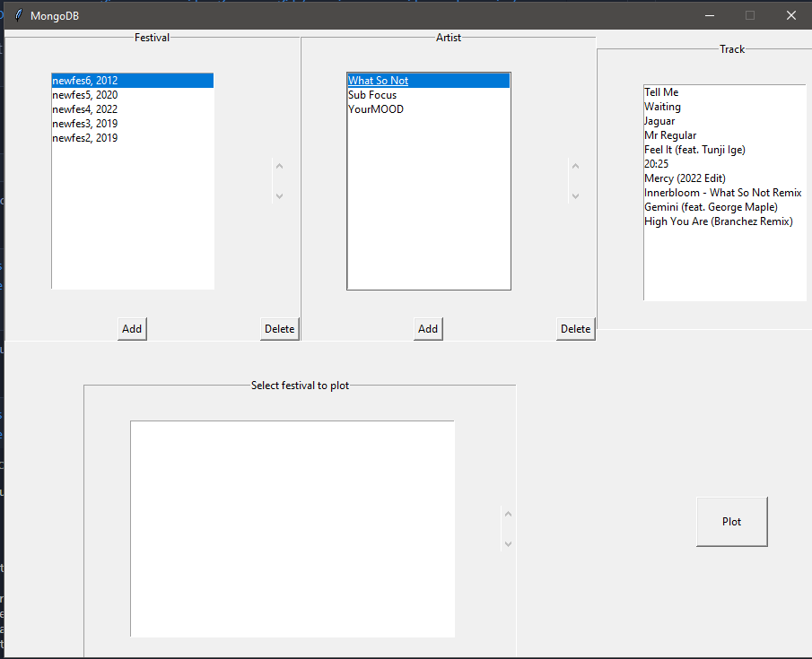This screenshot has width=812, height=659.
Task: Close the MongoDB window
Action: pos(790,15)
